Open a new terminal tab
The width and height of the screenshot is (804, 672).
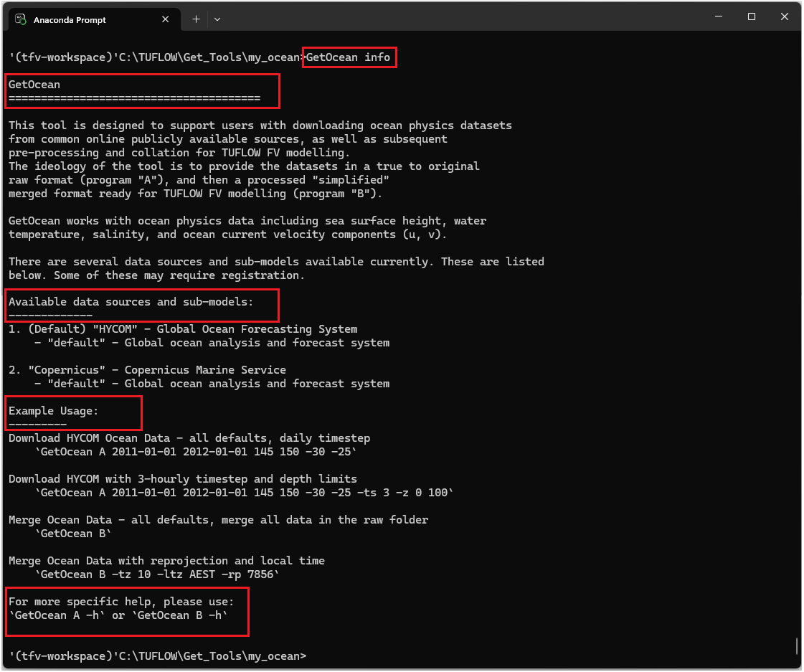click(196, 19)
